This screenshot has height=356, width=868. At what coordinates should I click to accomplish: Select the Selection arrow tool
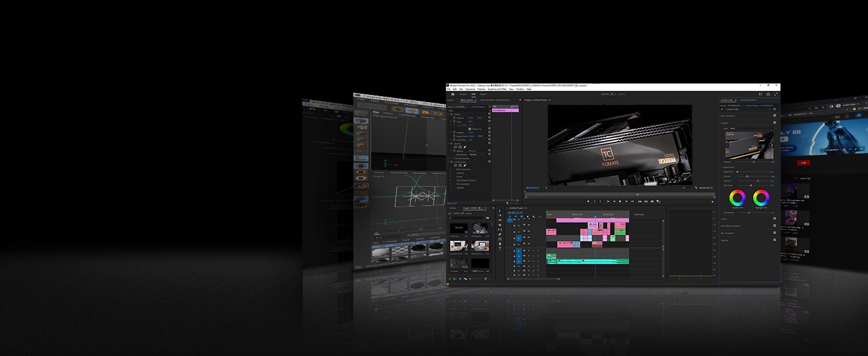click(x=500, y=211)
